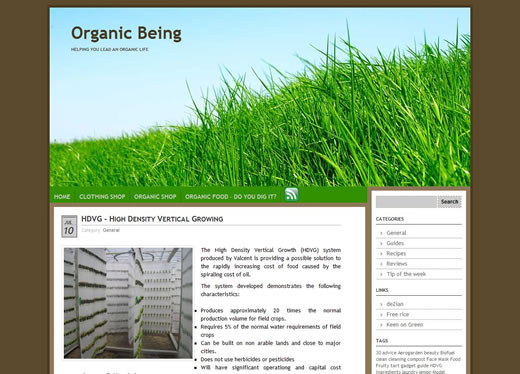The width and height of the screenshot is (520, 374).
Task: Click the beauty tag
Action: (431, 353)
